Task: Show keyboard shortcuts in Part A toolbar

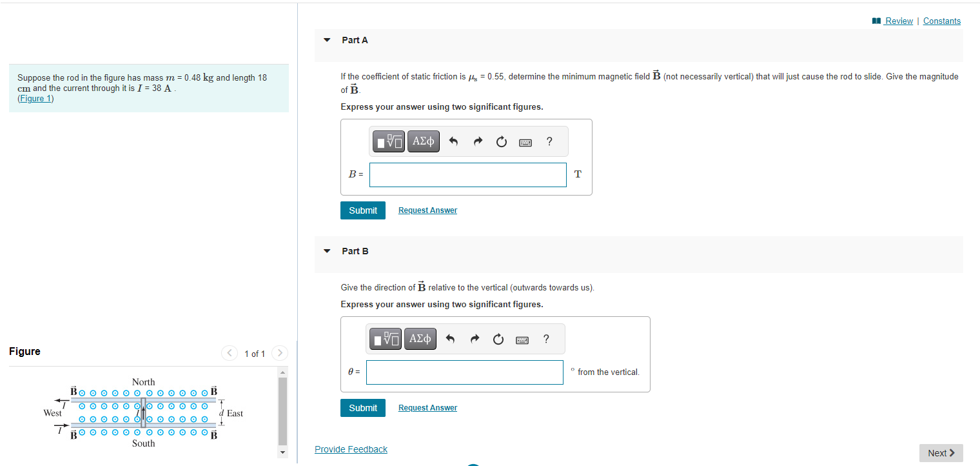Action: [525, 142]
